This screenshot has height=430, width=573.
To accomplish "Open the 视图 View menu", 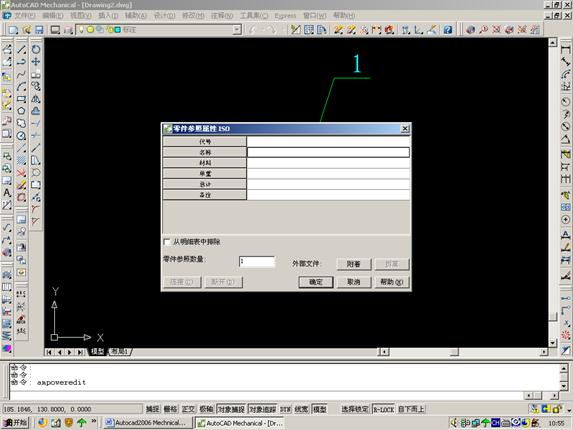I will (81, 16).
